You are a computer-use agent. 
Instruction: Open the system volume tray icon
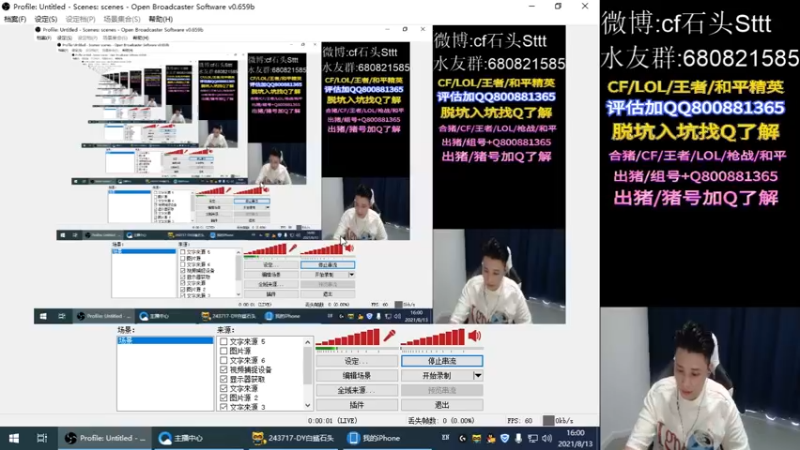coord(547,438)
